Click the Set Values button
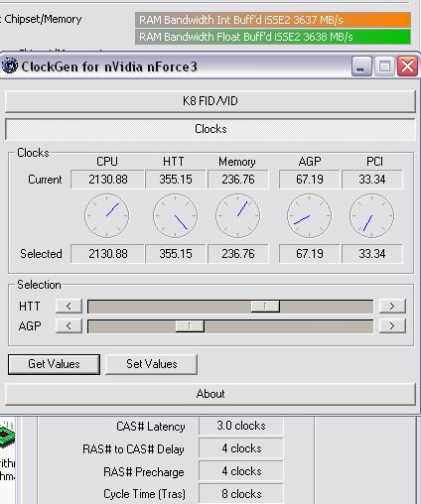The height and width of the screenshot is (504, 421). 151,364
